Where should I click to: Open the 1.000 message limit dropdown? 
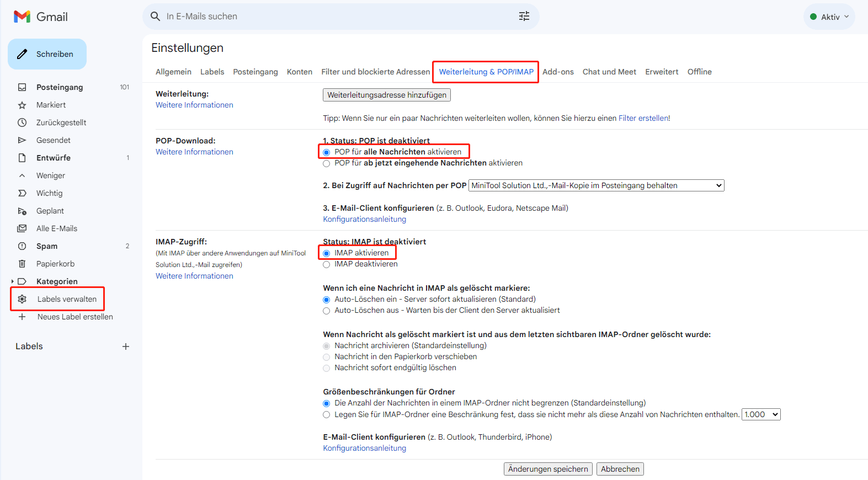click(x=761, y=414)
